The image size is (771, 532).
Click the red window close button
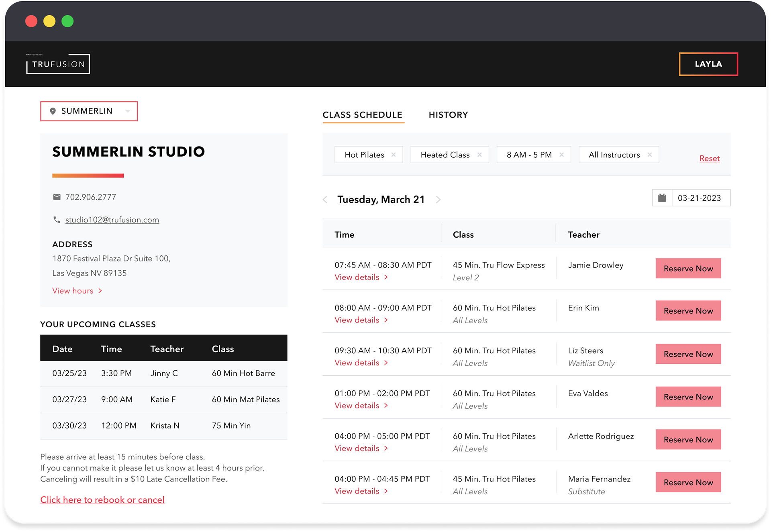pyautogui.click(x=31, y=21)
